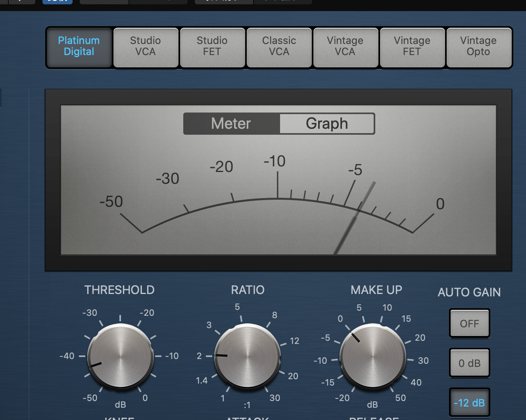Click the 0 label on meter scale
Image resolution: width=526 pixels, height=420 pixels.
[440, 204]
